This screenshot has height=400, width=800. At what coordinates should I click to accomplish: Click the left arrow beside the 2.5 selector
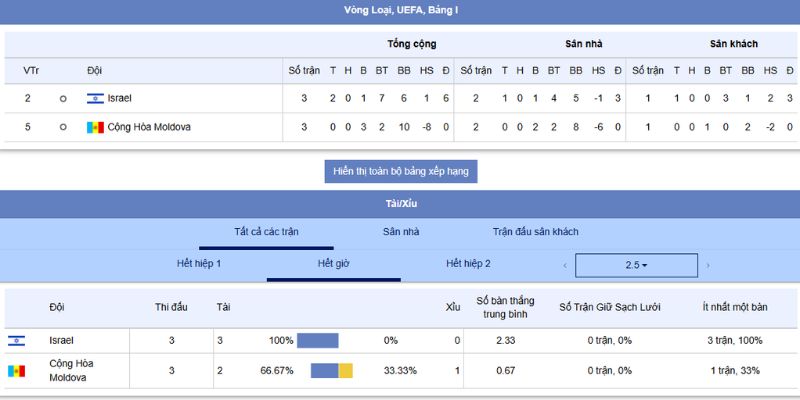pos(565,265)
